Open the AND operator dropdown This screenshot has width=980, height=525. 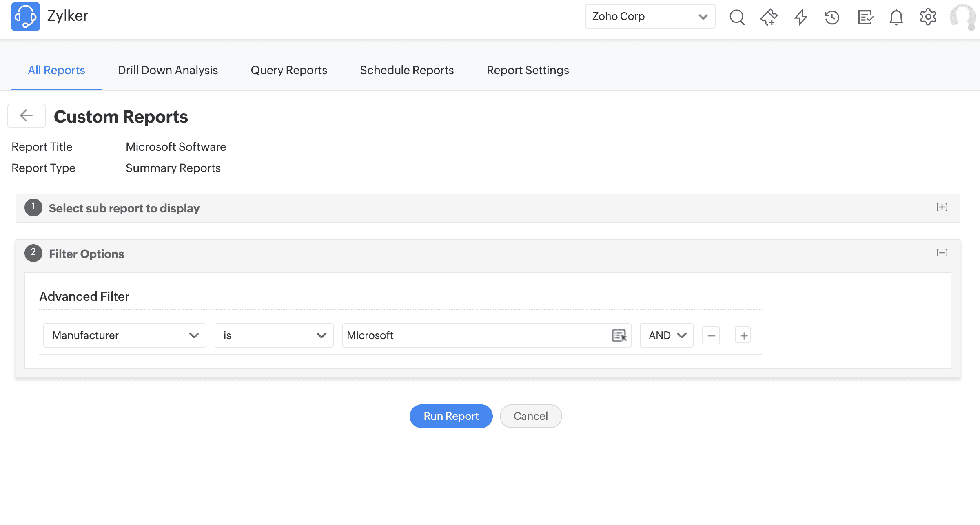pos(667,335)
